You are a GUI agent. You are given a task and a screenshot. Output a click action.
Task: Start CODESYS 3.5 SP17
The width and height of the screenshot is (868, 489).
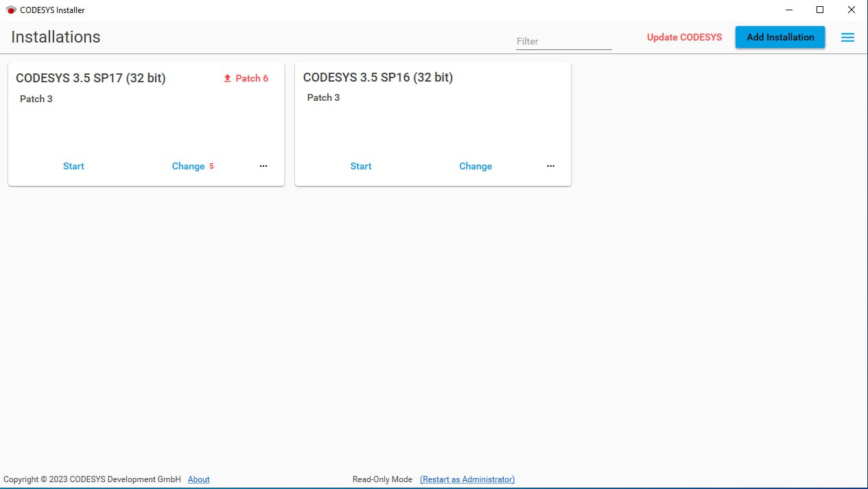73,166
